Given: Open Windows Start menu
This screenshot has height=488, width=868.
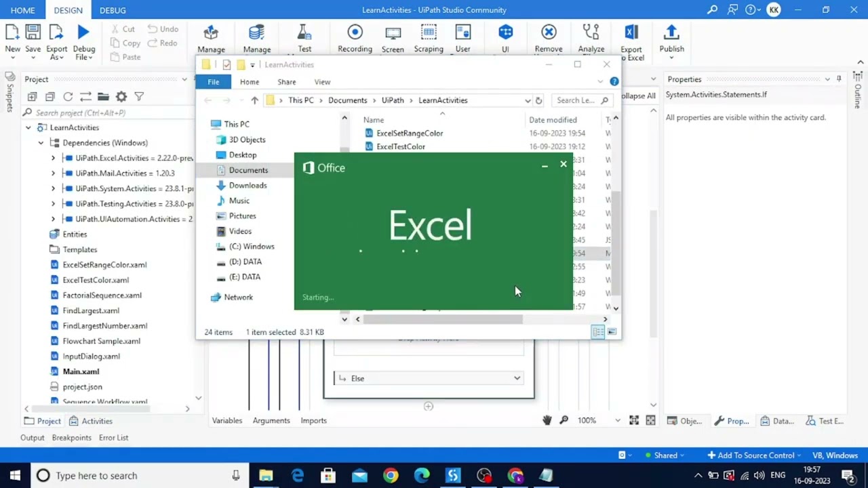Looking at the screenshot, I should (x=15, y=475).
